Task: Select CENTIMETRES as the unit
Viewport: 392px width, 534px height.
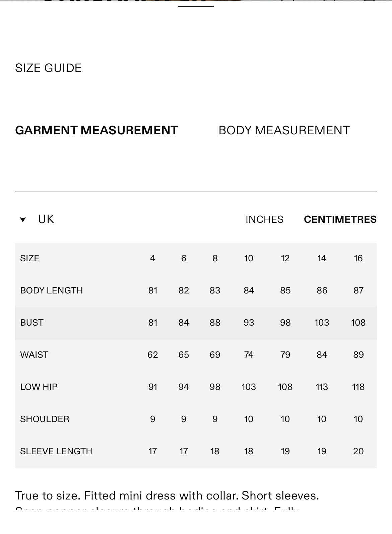Action: (x=340, y=219)
